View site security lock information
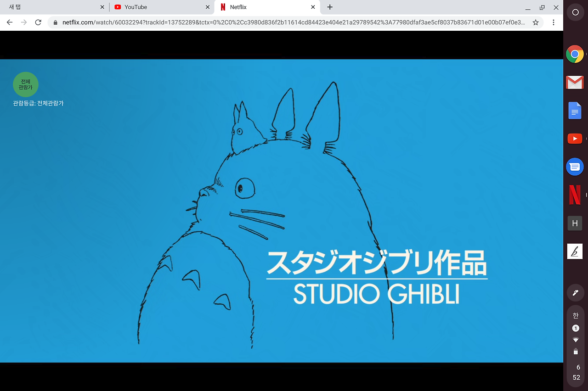Viewport: 588px width, 391px height. (x=56, y=22)
